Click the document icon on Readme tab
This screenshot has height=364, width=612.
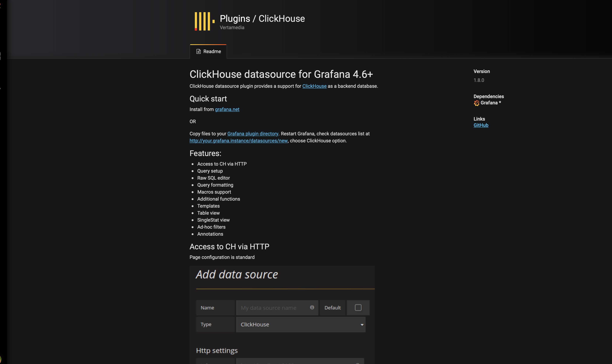198,51
